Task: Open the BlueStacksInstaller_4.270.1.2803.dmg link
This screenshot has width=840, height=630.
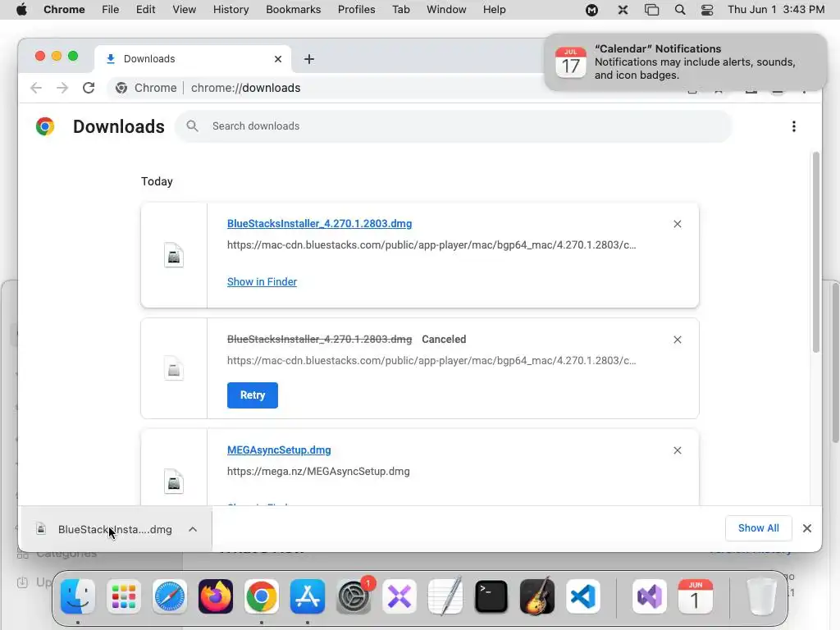Action: (319, 224)
